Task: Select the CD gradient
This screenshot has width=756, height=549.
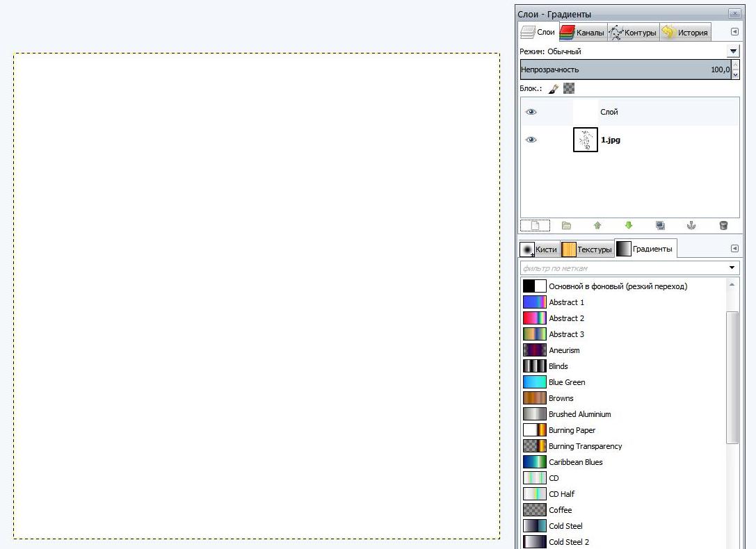Action: tap(624, 477)
